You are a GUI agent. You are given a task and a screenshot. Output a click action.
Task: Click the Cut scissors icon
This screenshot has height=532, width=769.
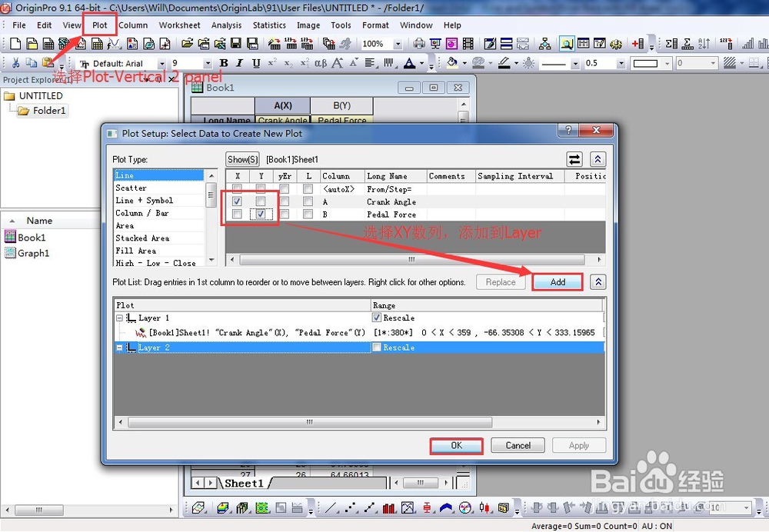[x=15, y=63]
